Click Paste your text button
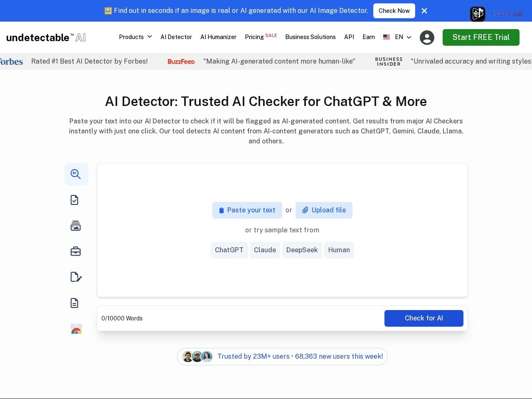 coord(247,210)
